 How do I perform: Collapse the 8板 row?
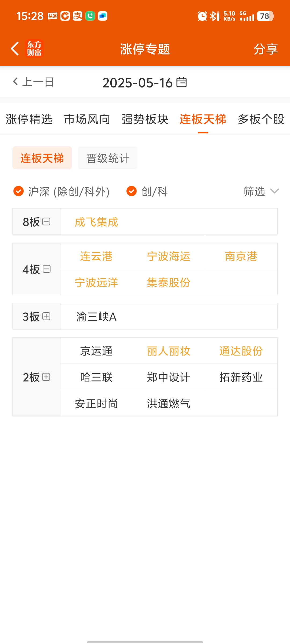[x=46, y=222]
